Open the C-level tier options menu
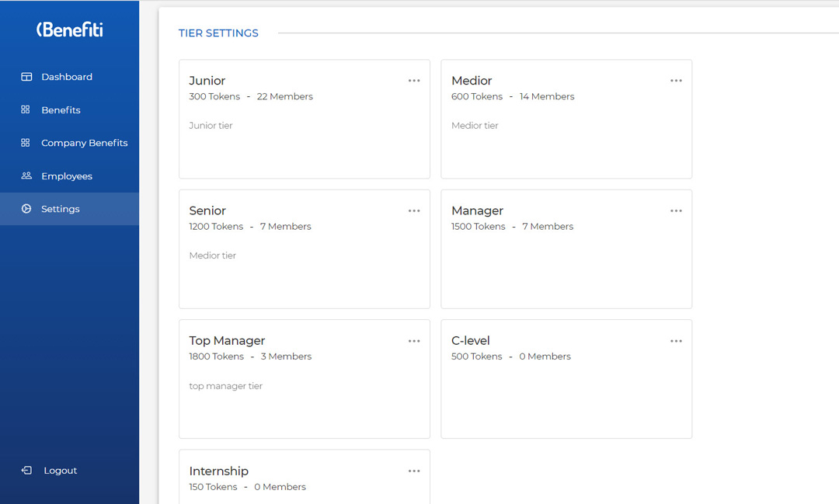The image size is (839, 504). coord(676,341)
